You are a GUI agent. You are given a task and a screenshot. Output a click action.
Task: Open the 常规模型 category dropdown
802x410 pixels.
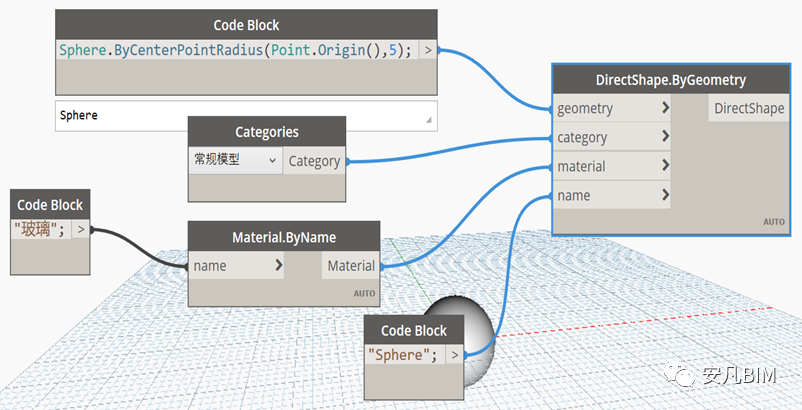[235, 160]
